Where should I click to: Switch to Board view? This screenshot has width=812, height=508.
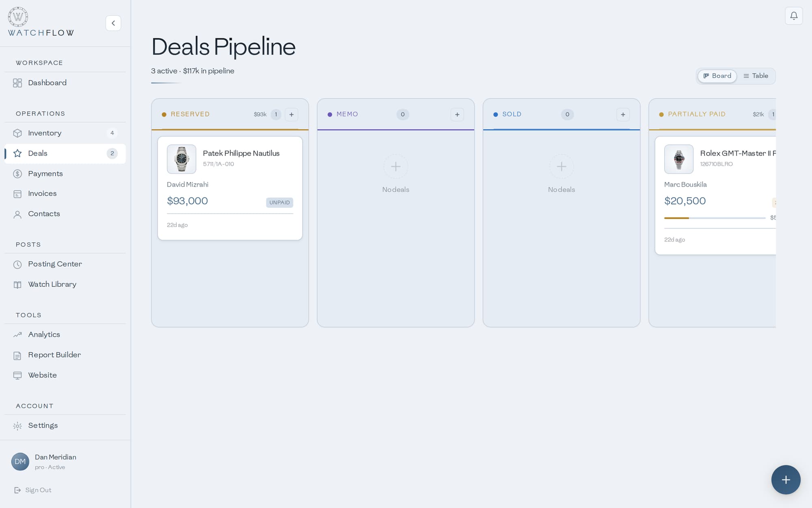[x=717, y=76]
